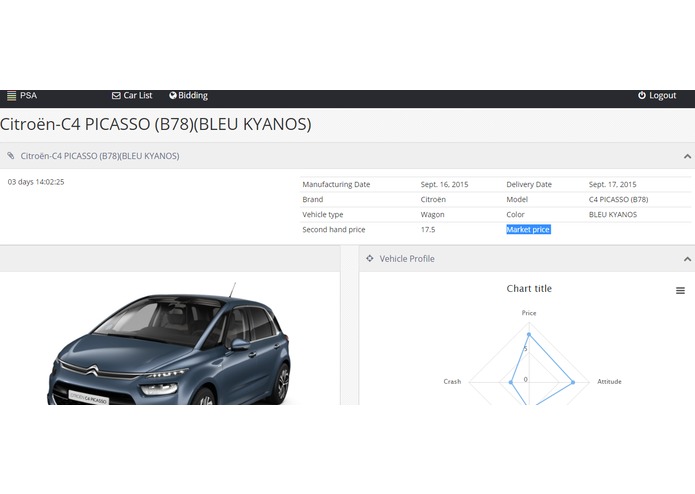
Task: Open the Car List menu item
Action: click(132, 96)
